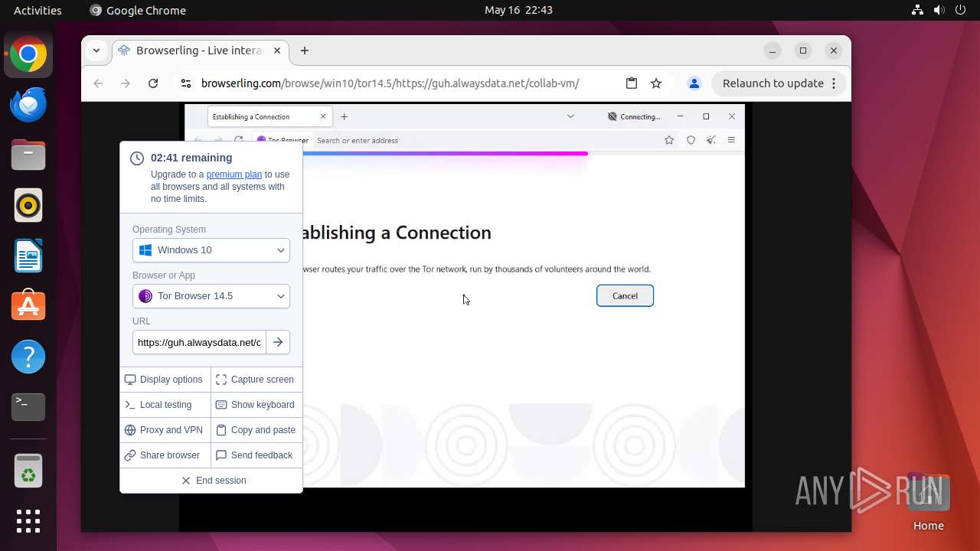Launch LibreOffice Writer from the dock
The width and height of the screenshot is (980, 551).
(28, 256)
